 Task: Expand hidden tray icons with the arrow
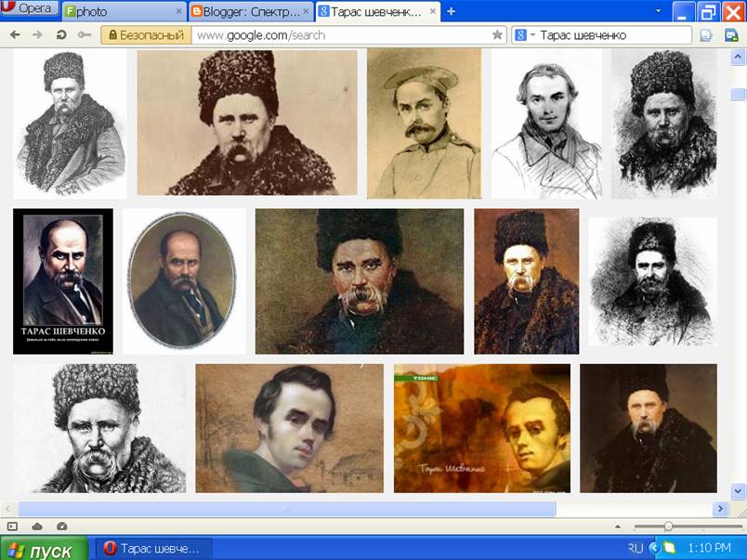point(655,548)
